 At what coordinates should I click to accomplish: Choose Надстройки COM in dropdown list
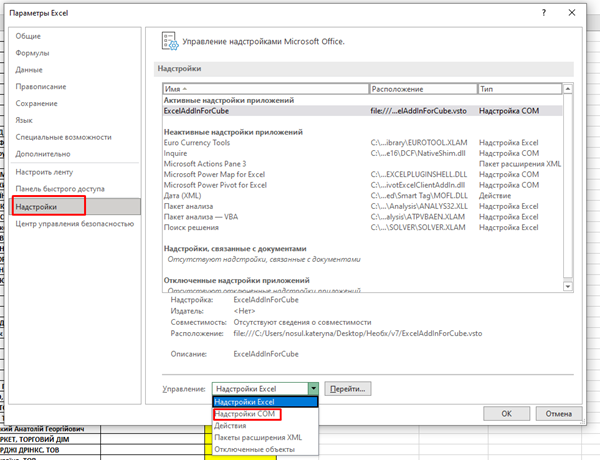pos(265,414)
